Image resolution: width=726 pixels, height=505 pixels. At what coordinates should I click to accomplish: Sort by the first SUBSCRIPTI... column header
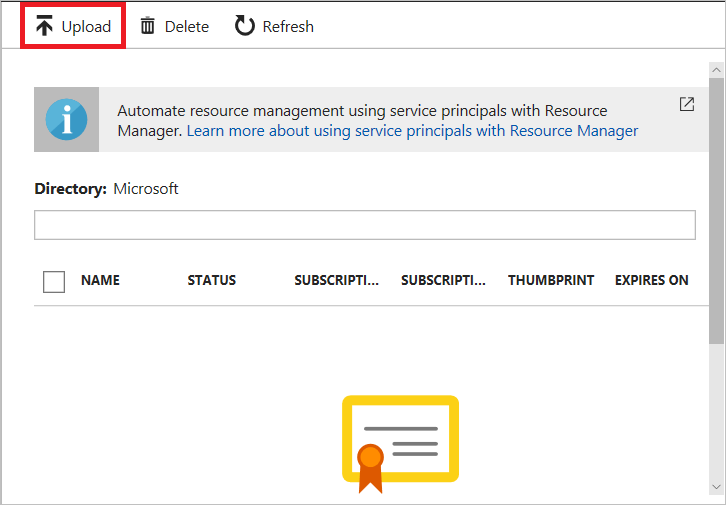(337, 280)
